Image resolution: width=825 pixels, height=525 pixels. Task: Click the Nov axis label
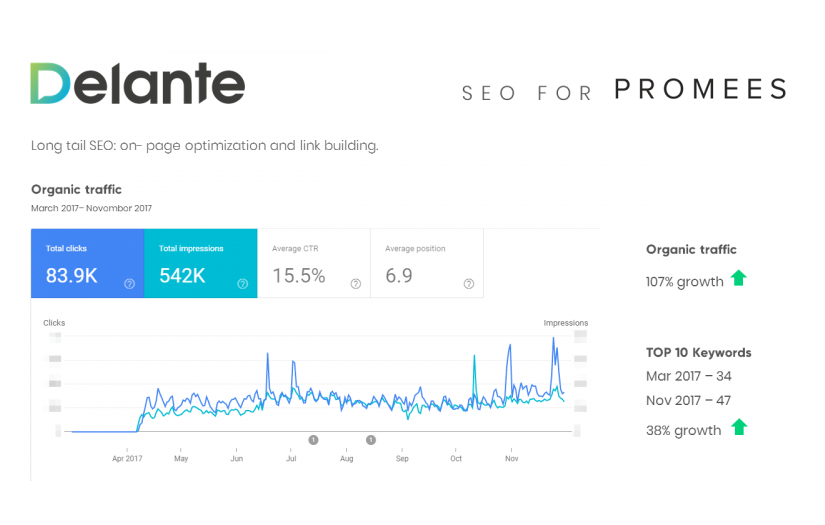click(x=511, y=459)
